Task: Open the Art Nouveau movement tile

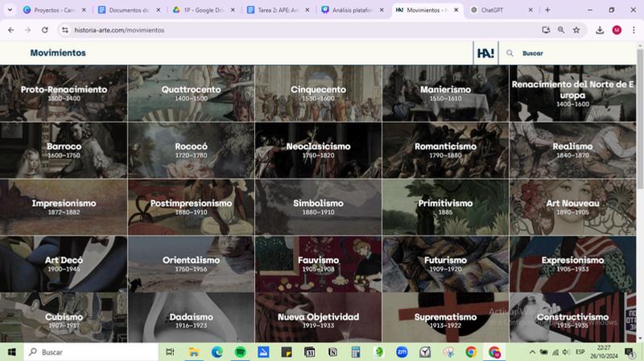Action: point(572,207)
